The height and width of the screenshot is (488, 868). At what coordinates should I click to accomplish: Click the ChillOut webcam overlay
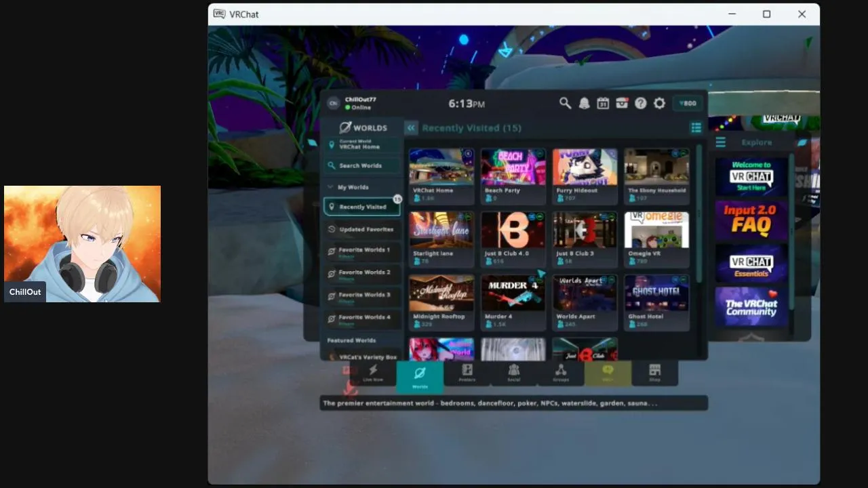[82, 244]
